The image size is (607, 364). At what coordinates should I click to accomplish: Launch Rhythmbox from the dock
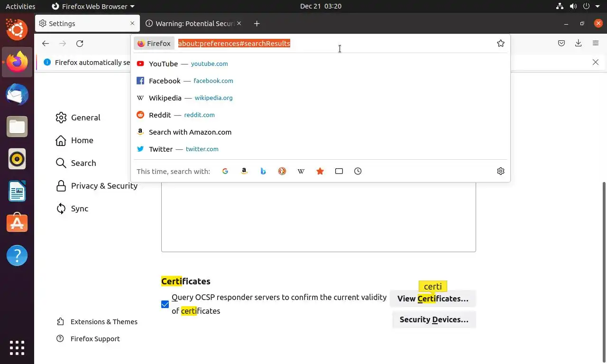17,159
